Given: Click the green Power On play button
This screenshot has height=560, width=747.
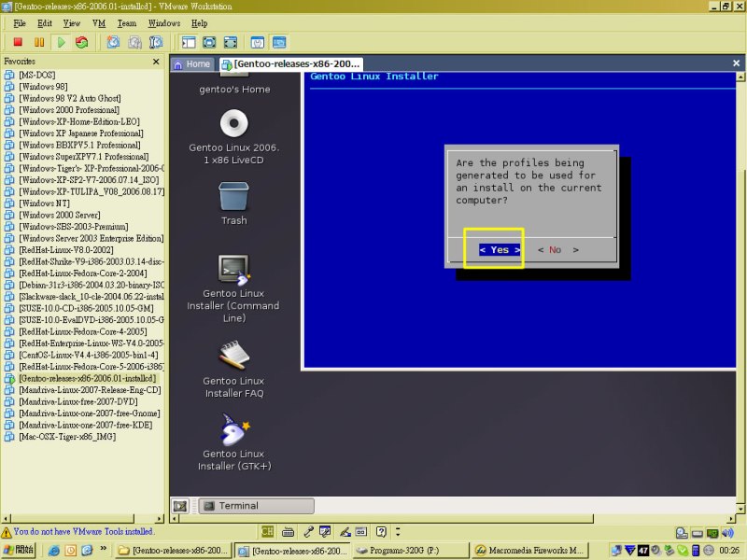Looking at the screenshot, I should [61, 42].
